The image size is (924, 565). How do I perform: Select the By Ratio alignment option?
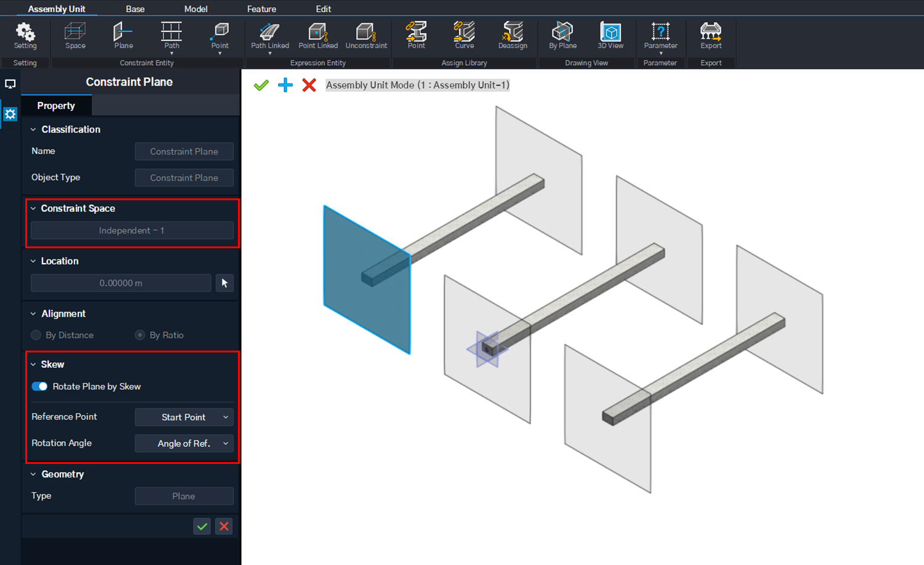point(140,335)
